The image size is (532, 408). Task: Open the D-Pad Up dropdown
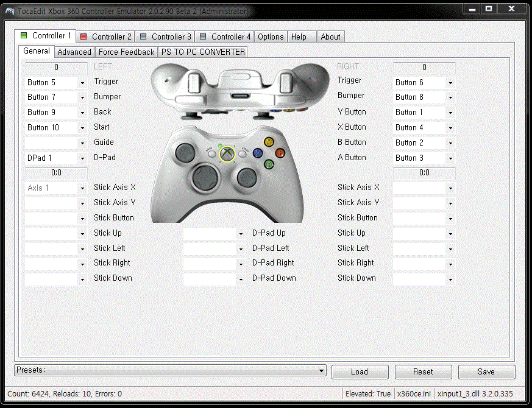(x=215, y=234)
